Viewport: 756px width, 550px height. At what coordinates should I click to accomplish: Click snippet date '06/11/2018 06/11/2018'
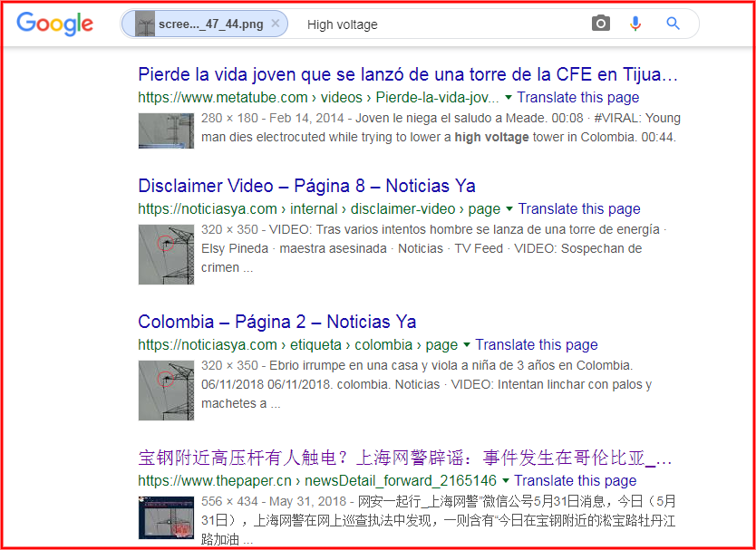(267, 385)
